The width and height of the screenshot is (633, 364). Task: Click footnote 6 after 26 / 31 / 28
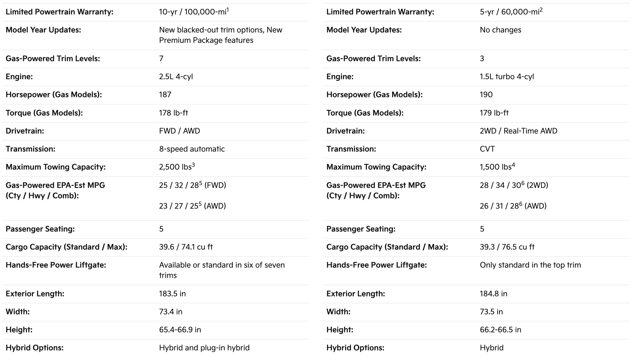pos(521,204)
